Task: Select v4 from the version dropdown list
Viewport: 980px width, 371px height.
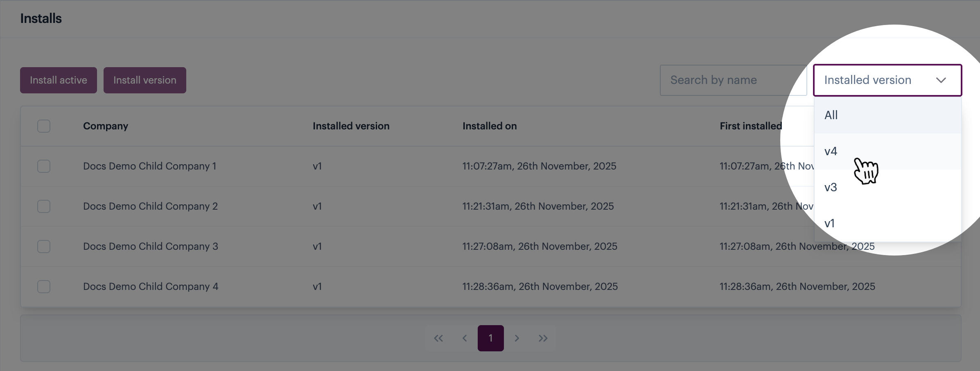Action: click(831, 152)
